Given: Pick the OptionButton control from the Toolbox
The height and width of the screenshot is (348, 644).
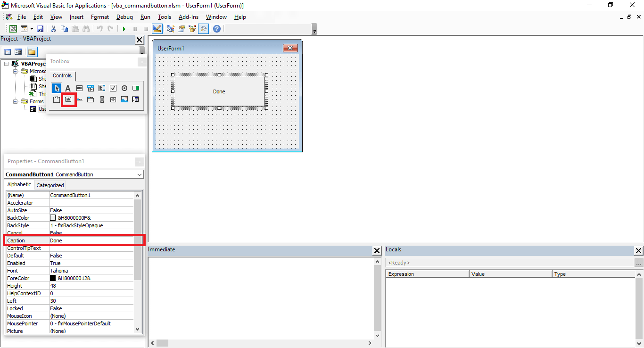Looking at the screenshot, I should coord(124,88).
